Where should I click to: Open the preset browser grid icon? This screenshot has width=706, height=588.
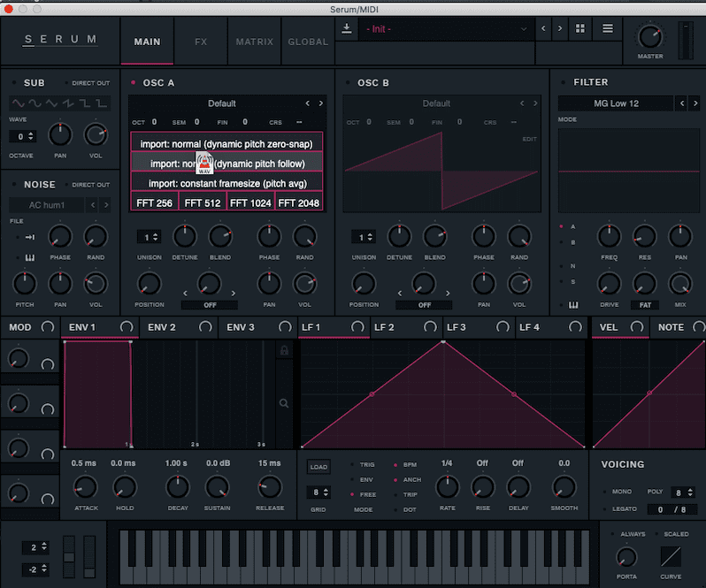580,29
